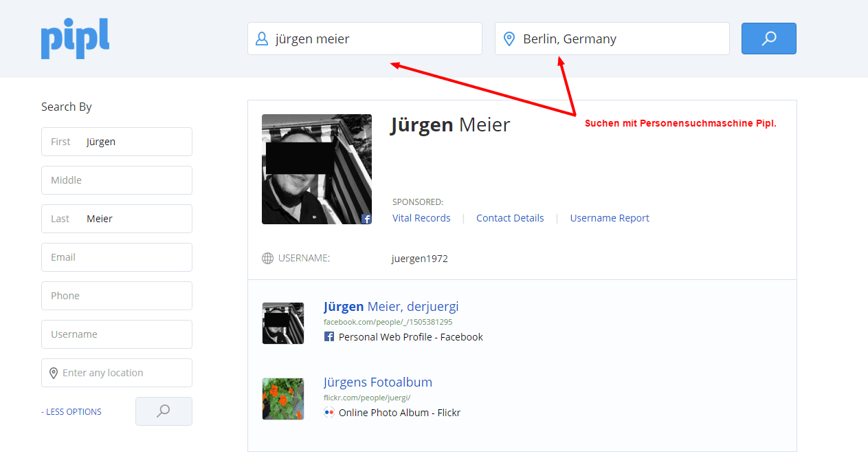This screenshot has width=868, height=465.
Task: Click Jürgen Meier's main profile photo
Action: tap(316, 169)
